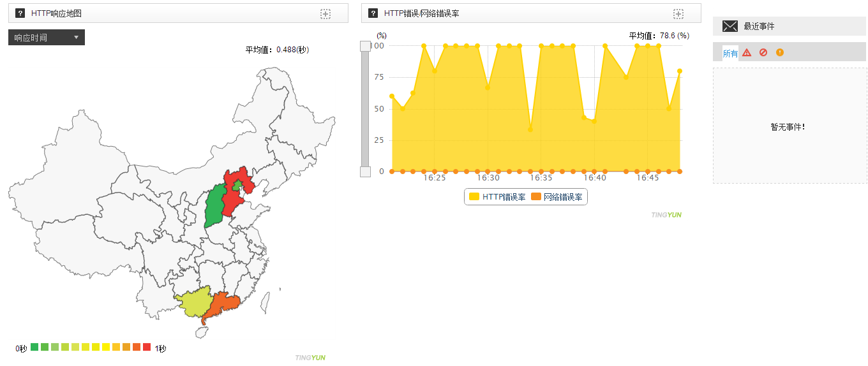Open the 响应时间 dropdown
Viewport: 868px width, 366px height.
[47, 38]
